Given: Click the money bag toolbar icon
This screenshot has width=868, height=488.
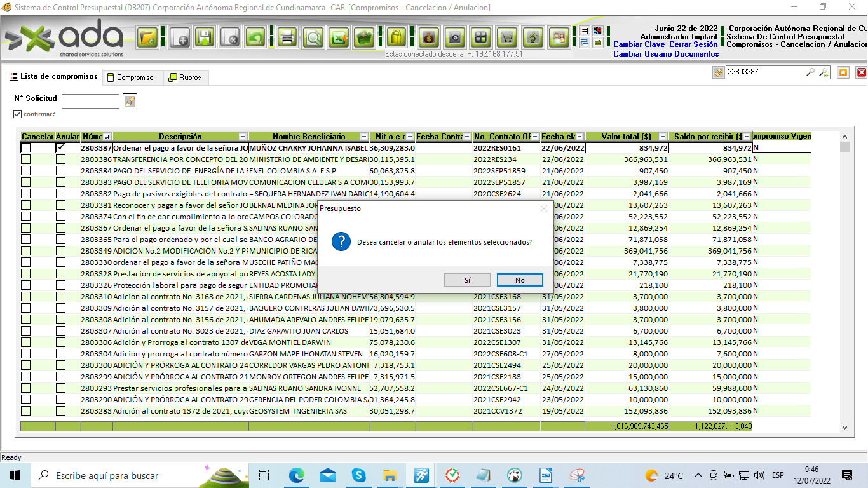Looking at the screenshot, I should 429,37.
